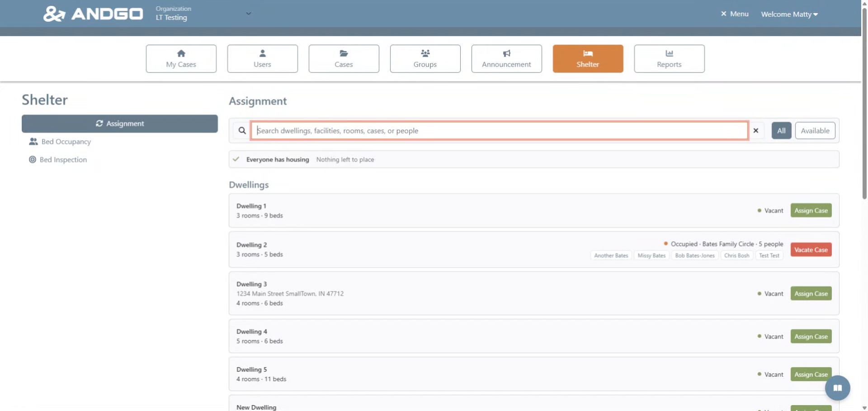This screenshot has height=411, width=868.
Task: Click the Occupied Bates Family Circle status
Action: (723, 244)
